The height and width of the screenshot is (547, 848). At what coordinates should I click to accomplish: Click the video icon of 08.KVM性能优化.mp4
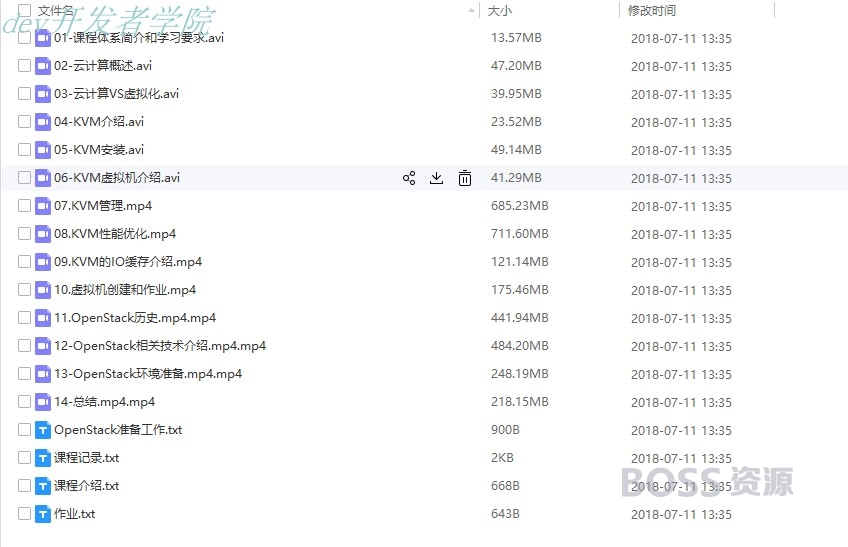click(43, 234)
